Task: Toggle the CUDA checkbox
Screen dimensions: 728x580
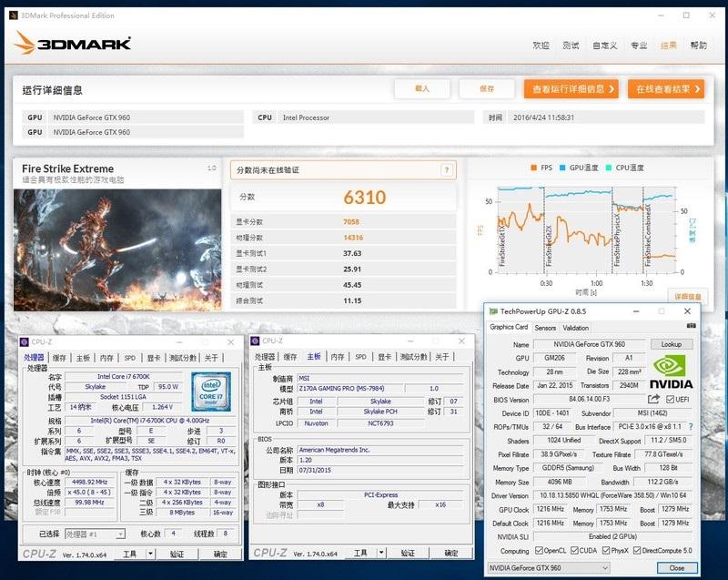Action: click(x=574, y=550)
